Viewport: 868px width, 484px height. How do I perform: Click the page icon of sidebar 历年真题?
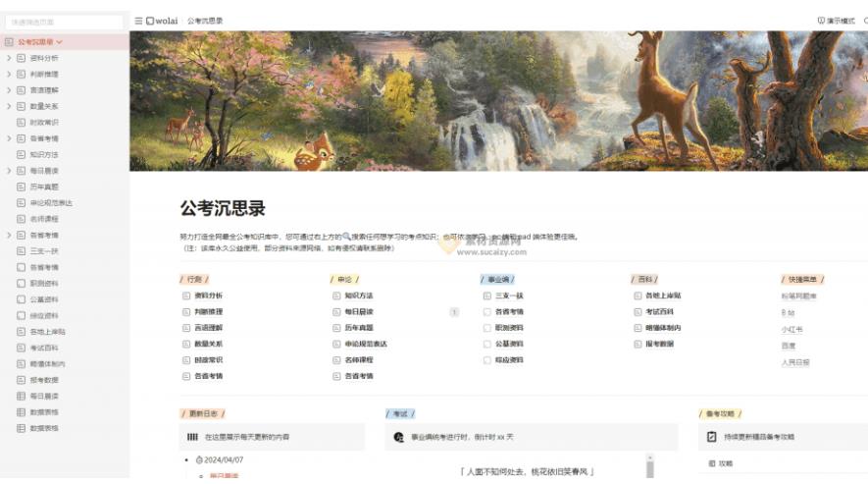click(x=21, y=187)
